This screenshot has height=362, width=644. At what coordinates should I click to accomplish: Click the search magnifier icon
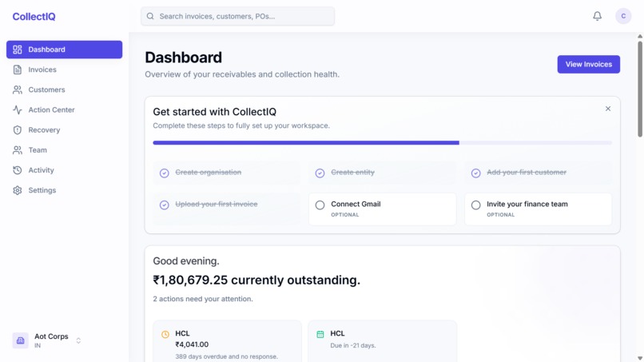click(150, 16)
